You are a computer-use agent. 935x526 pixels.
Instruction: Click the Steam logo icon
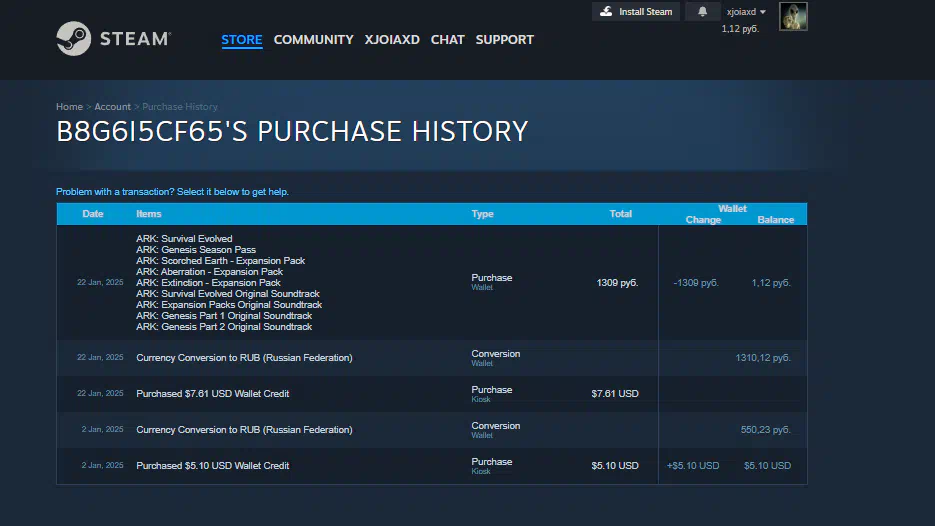[73, 39]
